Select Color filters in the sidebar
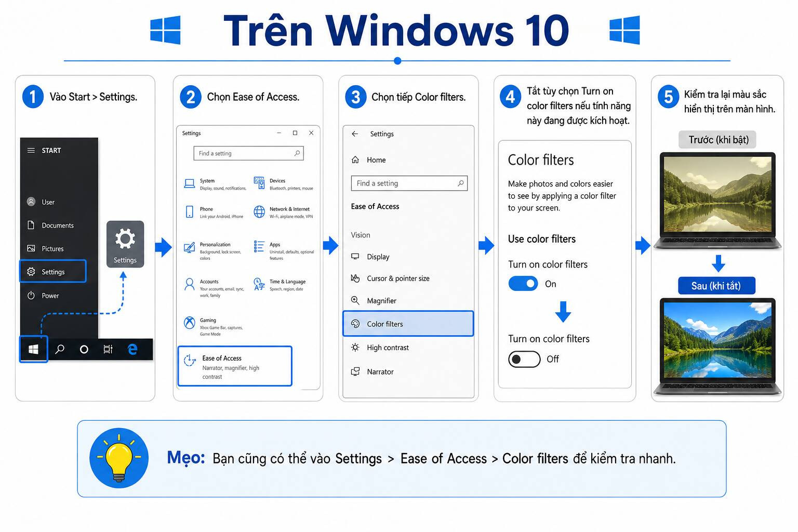The width and height of the screenshot is (798, 532). pos(408,324)
